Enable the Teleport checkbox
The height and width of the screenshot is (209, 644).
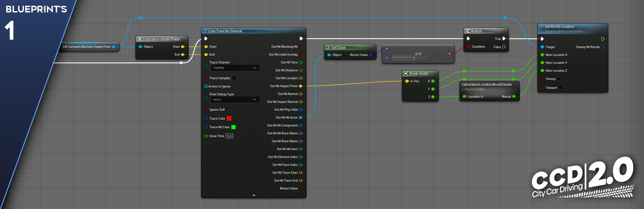(x=561, y=88)
